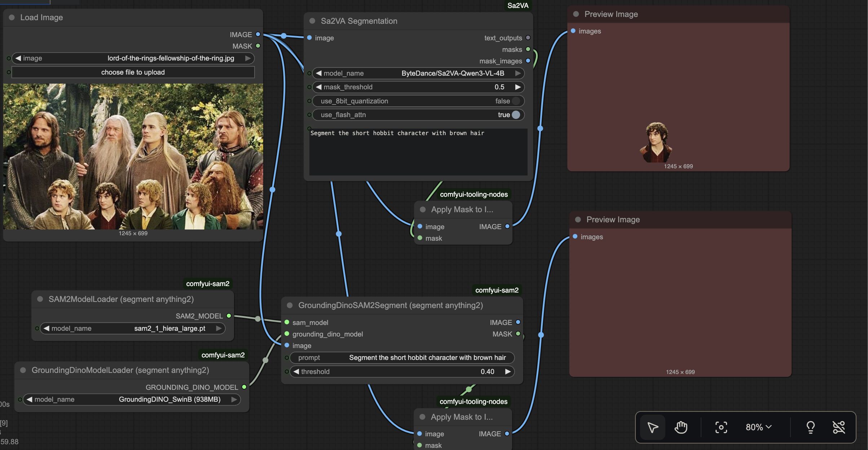Click the next image arrow in Load Image
This screenshot has height=450, width=868.
(248, 58)
